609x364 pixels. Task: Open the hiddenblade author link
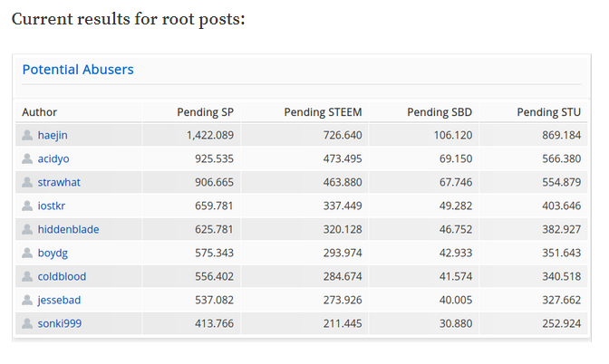pyautogui.click(x=68, y=229)
